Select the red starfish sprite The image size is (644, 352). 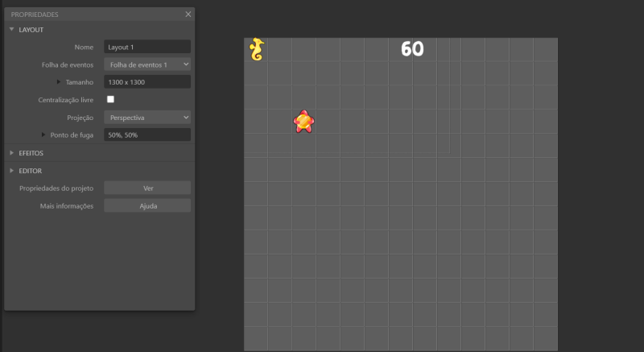(304, 122)
